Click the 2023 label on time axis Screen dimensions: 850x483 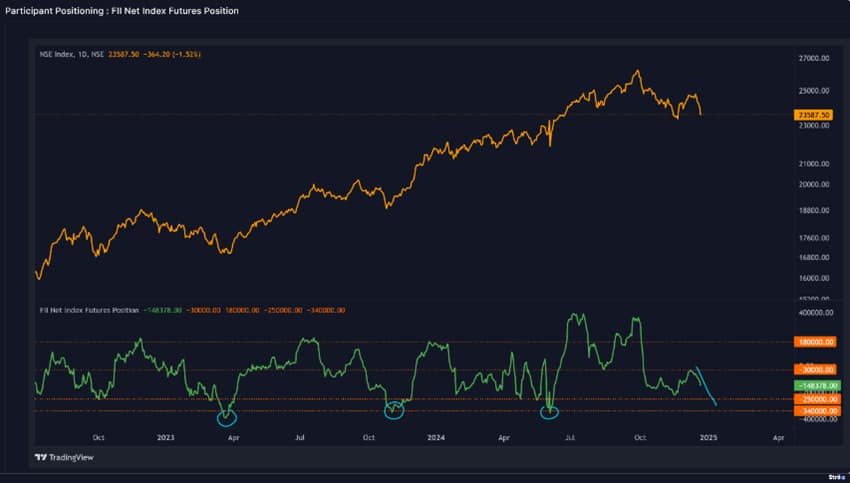click(165, 437)
